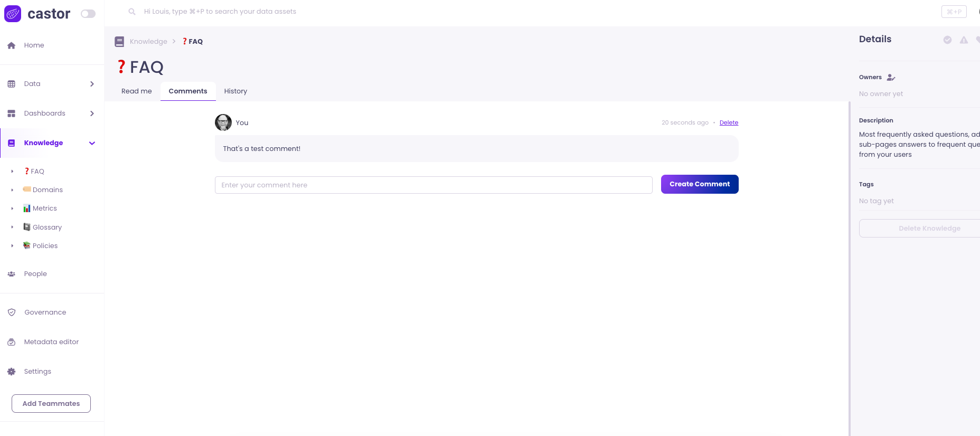Screen dimensions: 980x436
Task: Expand the Dashboards section chevron
Action: (x=92, y=113)
